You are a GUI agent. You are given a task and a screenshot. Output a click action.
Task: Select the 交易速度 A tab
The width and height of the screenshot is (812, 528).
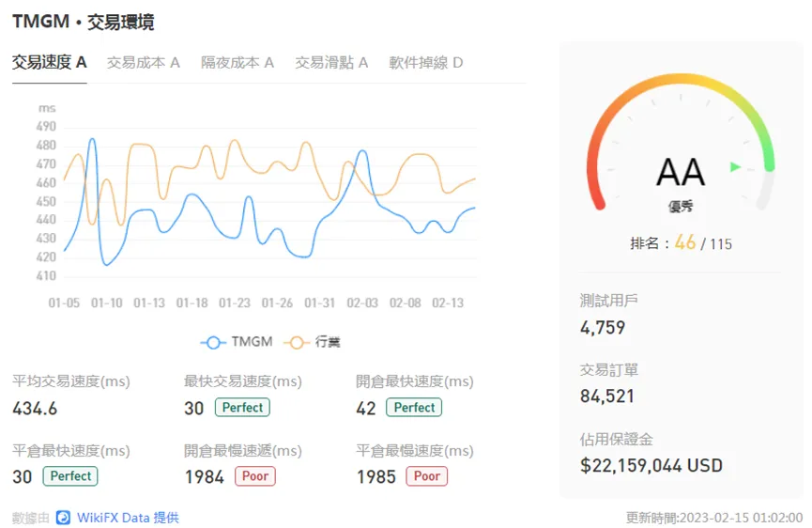click(49, 63)
